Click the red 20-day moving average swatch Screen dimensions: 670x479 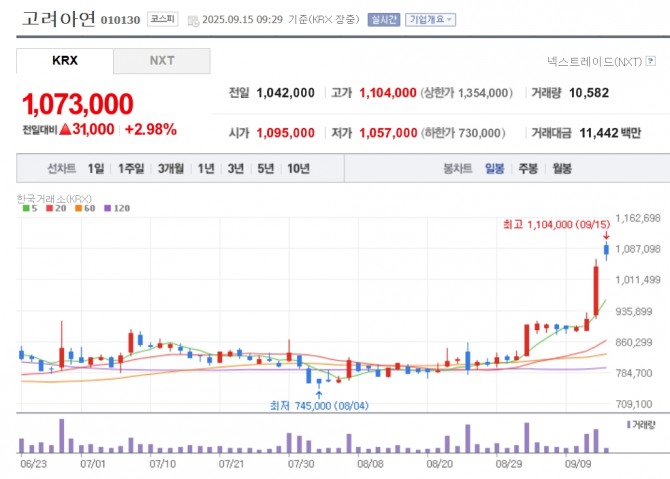point(50,208)
